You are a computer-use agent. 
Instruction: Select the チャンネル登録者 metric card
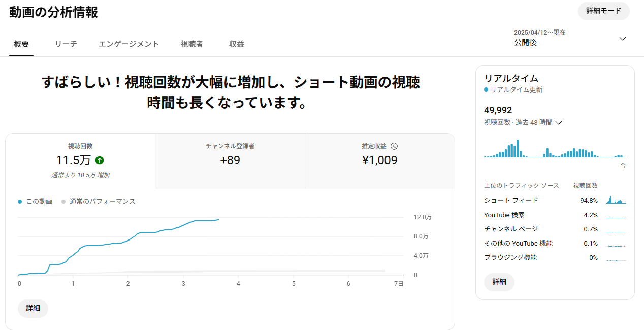[x=230, y=161]
